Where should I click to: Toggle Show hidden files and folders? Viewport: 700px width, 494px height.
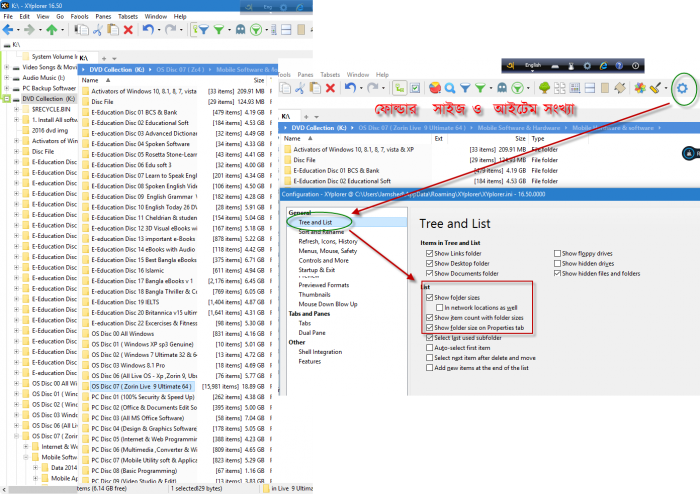(x=557, y=273)
